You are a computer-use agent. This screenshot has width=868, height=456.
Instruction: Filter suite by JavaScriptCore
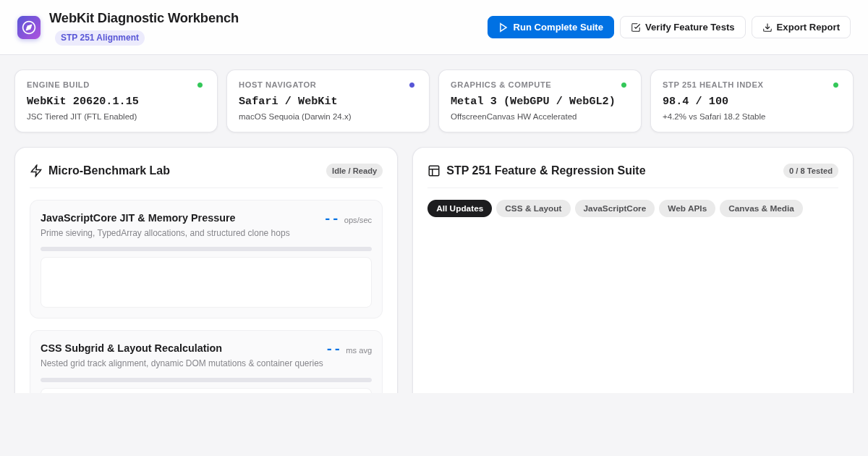coord(615,208)
